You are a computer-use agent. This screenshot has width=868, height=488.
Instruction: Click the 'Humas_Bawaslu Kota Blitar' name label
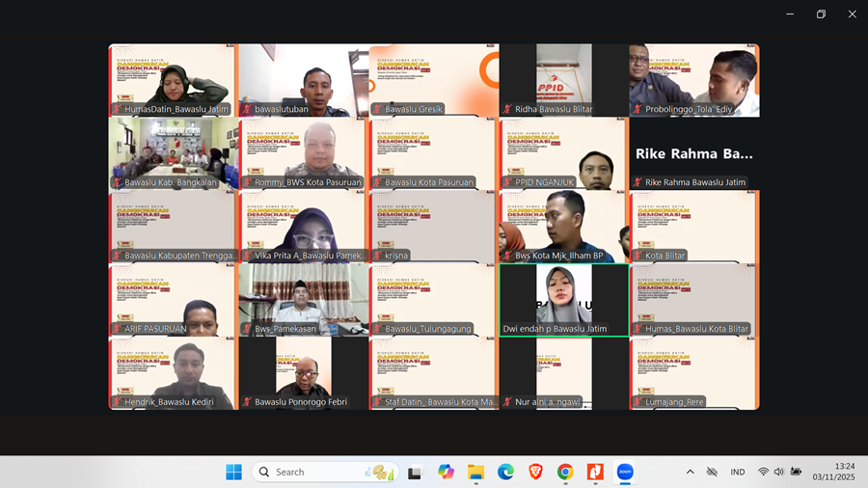click(x=696, y=329)
